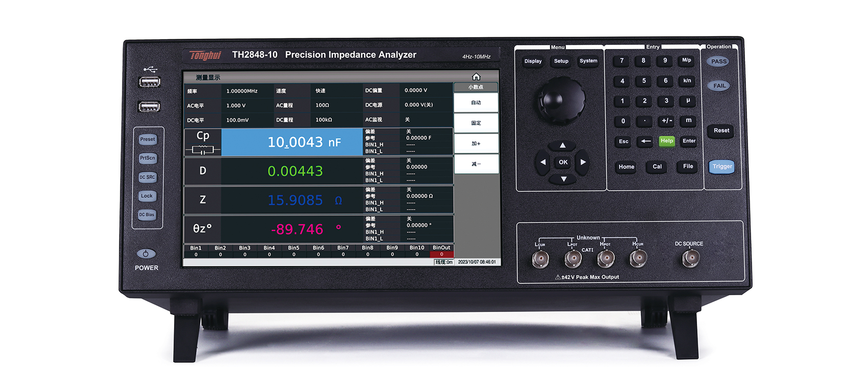Toggle the Lock key
The width and height of the screenshot is (868, 388).
pyautogui.click(x=147, y=196)
